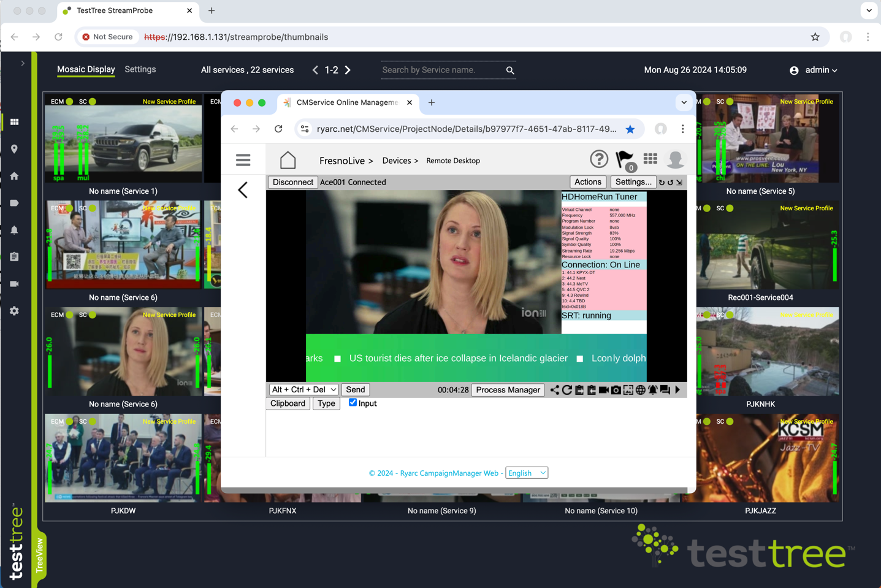Image resolution: width=881 pixels, height=588 pixels.
Task: Open the Settings... button in remote desktop
Action: tap(633, 182)
